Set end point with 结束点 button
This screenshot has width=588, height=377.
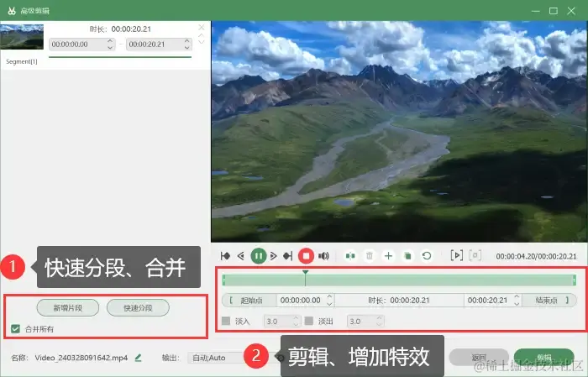549,301
